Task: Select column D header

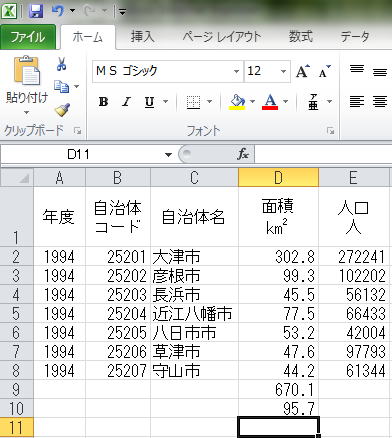Action: pyautogui.click(x=278, y=177)
